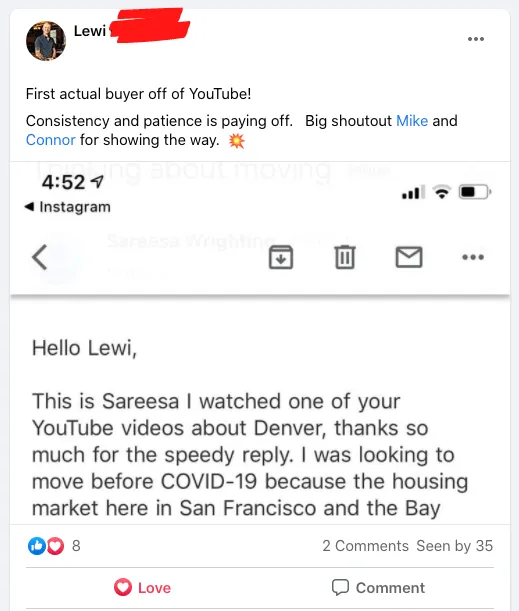519x611 pixels.
Task: Open the Mike mention link
Action: click(x=412, y=121)
